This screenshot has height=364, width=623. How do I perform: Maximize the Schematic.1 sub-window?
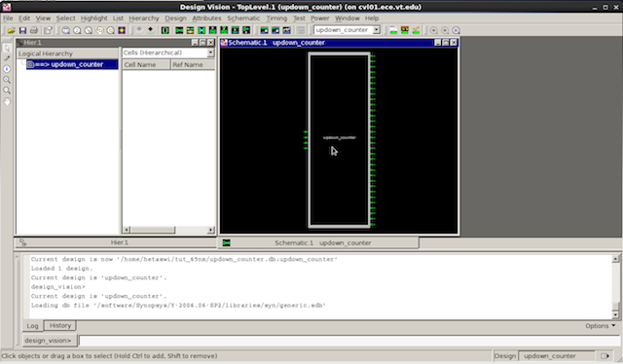tap(446, 43)
